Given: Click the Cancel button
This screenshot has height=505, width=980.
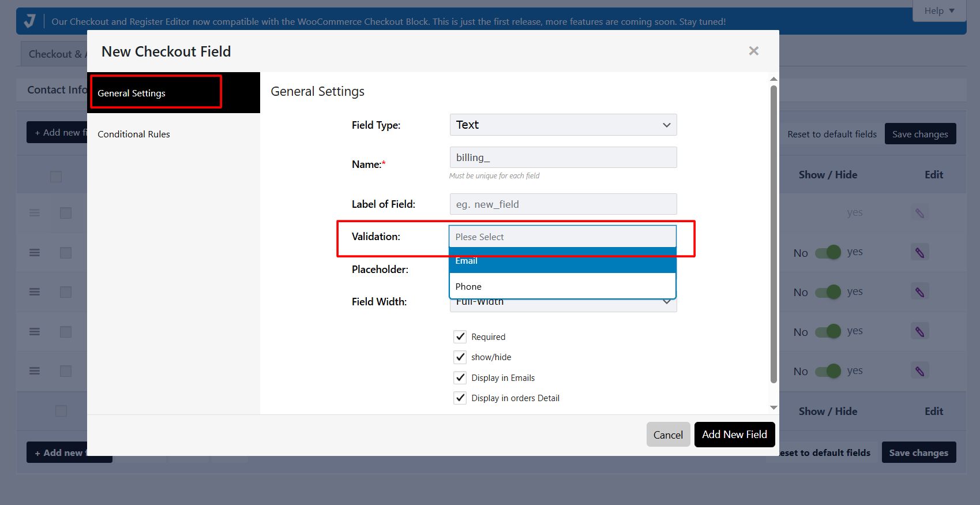Looking at the screenshot, I should point(667,435).
